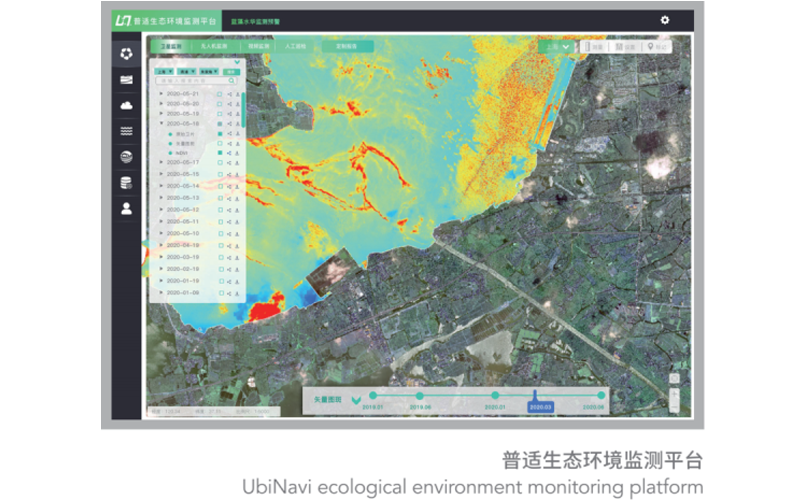
Task: Click the download icon for 2020-05-17
Action: coord(237,163)
